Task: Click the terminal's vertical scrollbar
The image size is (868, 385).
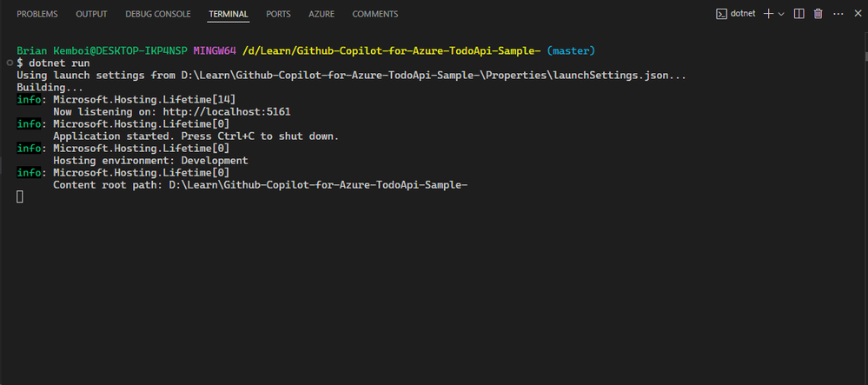Action: click(865, 56)
